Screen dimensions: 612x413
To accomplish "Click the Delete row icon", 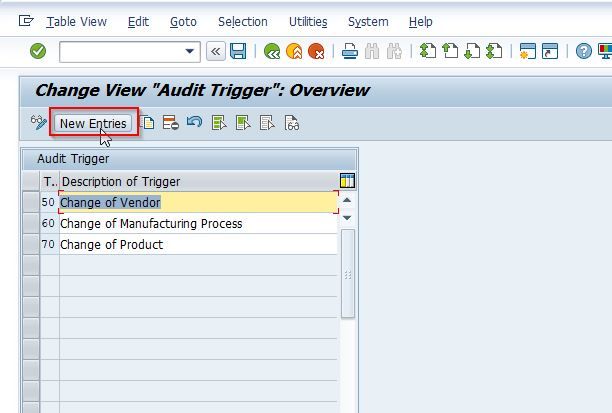I will [171, 123].
